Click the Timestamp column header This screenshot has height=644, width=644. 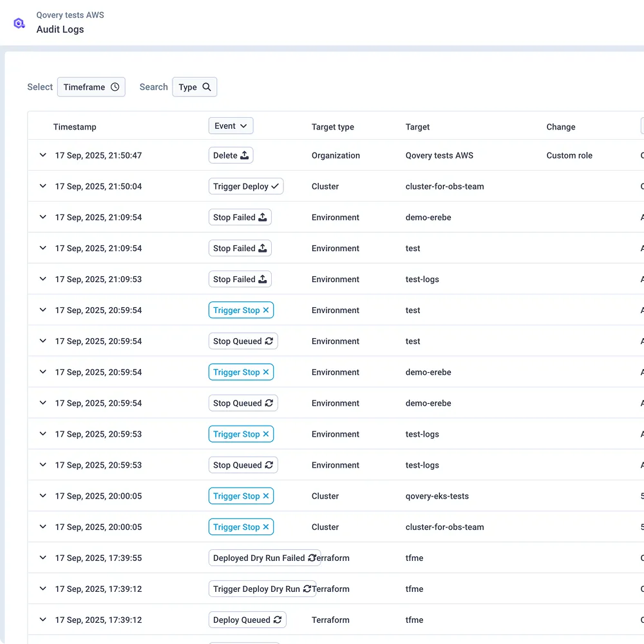(x=75, y=127)
